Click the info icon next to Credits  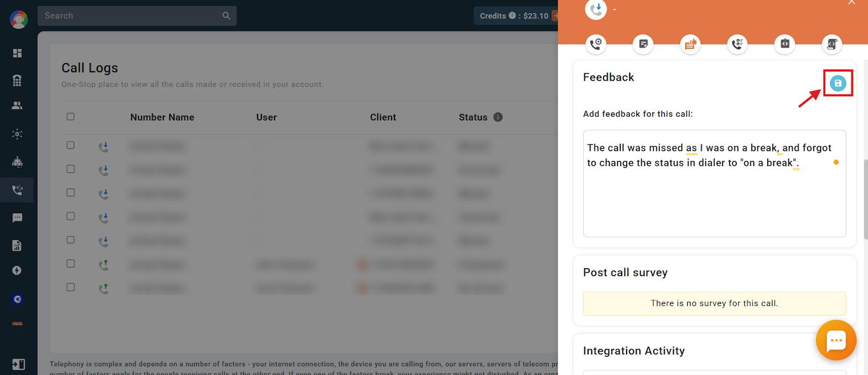click(512, 16)
